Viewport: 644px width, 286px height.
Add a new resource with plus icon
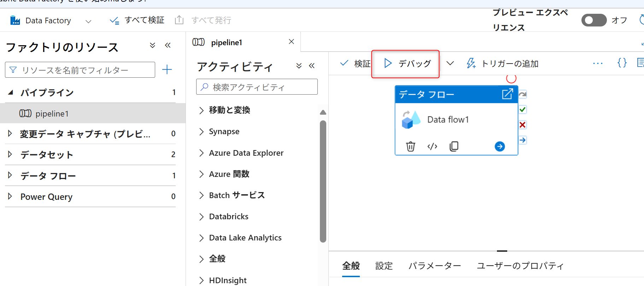167,70
